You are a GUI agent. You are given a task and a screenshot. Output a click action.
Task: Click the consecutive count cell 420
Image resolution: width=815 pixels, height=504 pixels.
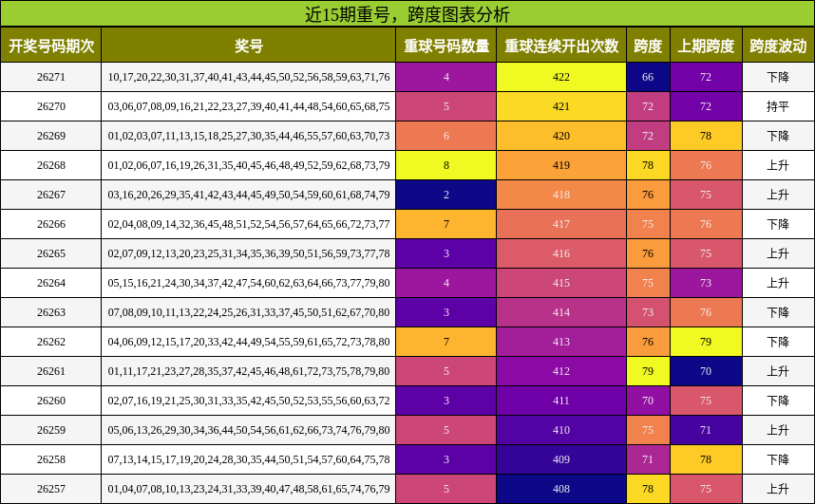(x=561, y=136)
